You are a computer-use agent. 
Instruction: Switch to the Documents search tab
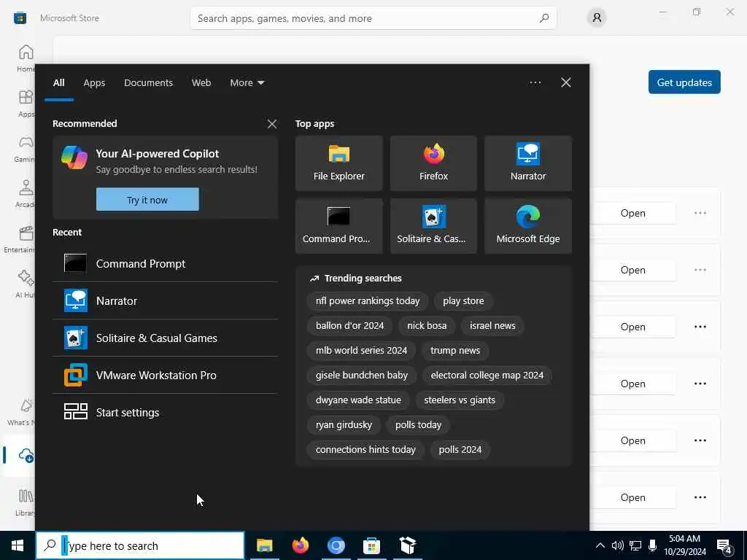click(148, 82)
